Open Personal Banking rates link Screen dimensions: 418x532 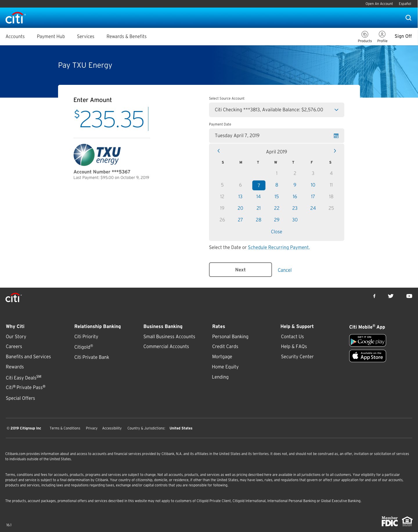click(x=230, y=336)
